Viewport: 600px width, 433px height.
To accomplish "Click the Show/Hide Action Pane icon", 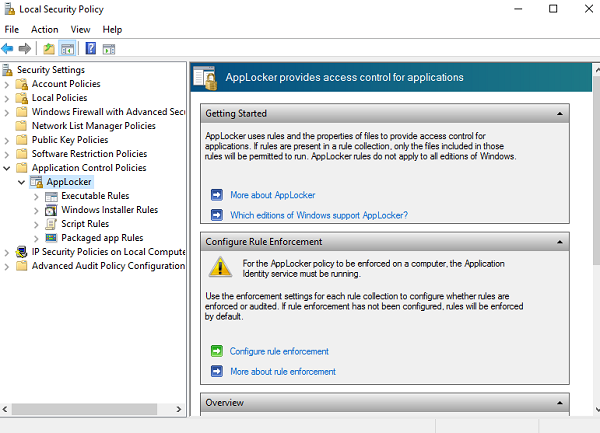I will (x=109, y=48).
